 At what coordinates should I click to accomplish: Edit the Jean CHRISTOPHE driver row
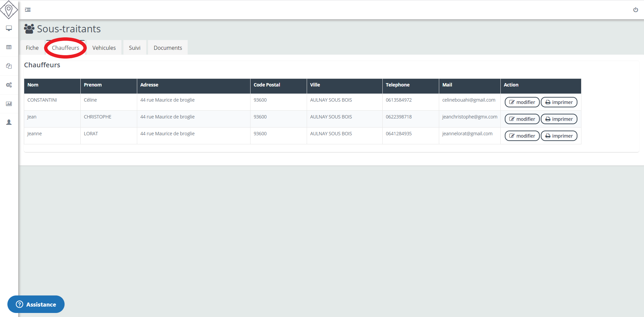(522, 119)
